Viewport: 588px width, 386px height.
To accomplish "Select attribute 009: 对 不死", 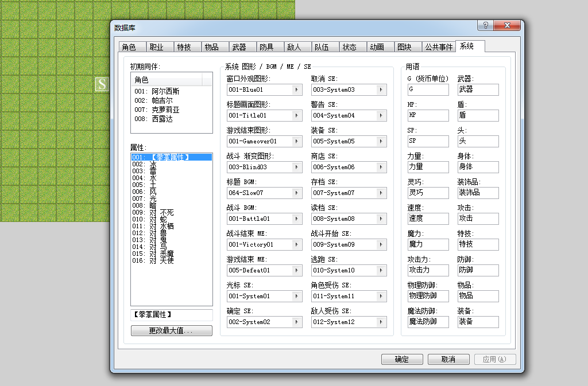I will coord(171,213).
